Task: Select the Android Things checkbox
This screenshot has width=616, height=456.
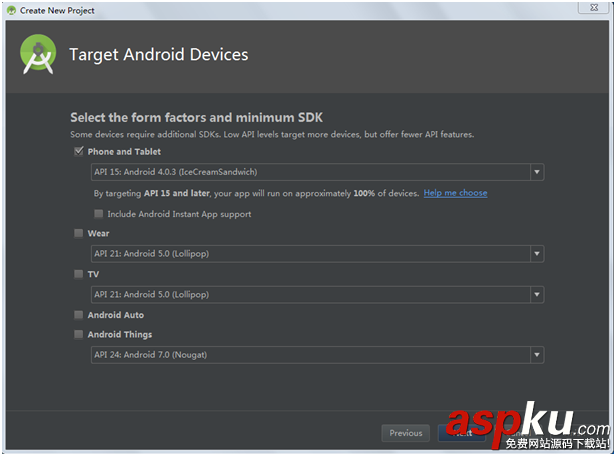Action: click(79, 334)
